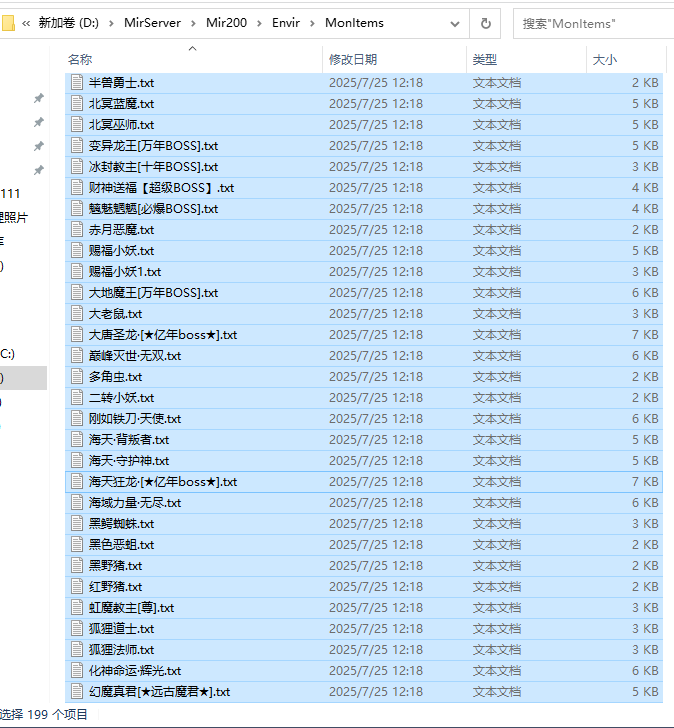Screen dimensions: 674x728
Task: Open the address bar history dropdown arrow
Action: coord(455,24)
